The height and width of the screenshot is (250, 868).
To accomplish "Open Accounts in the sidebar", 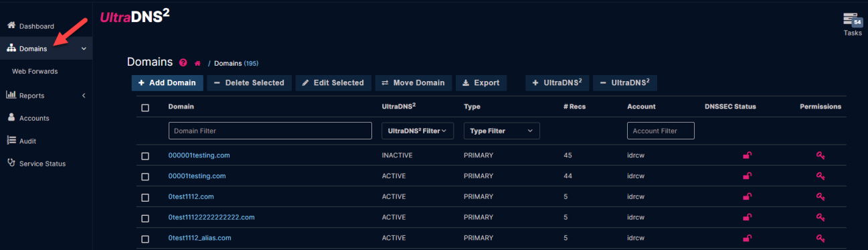I will coord(34,118).
